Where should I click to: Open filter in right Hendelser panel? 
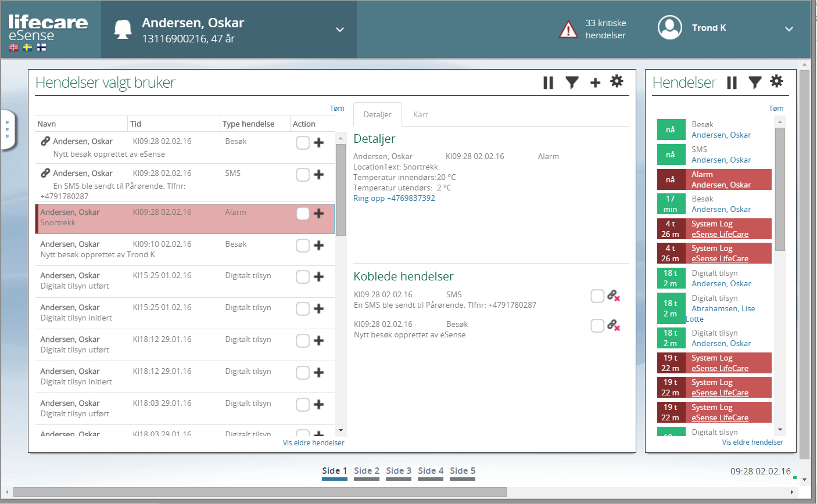pos(755,83)
